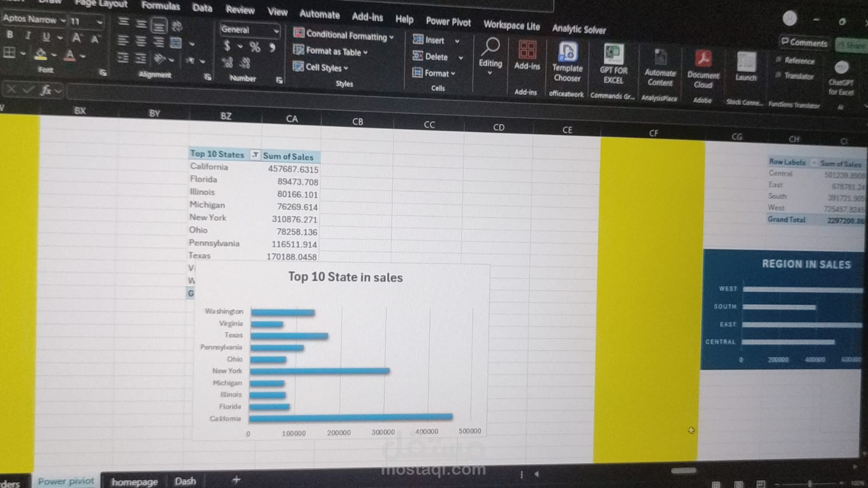Switch to the Review tab
The height and width of the screenshot is (488, 868).
[240, 10]
